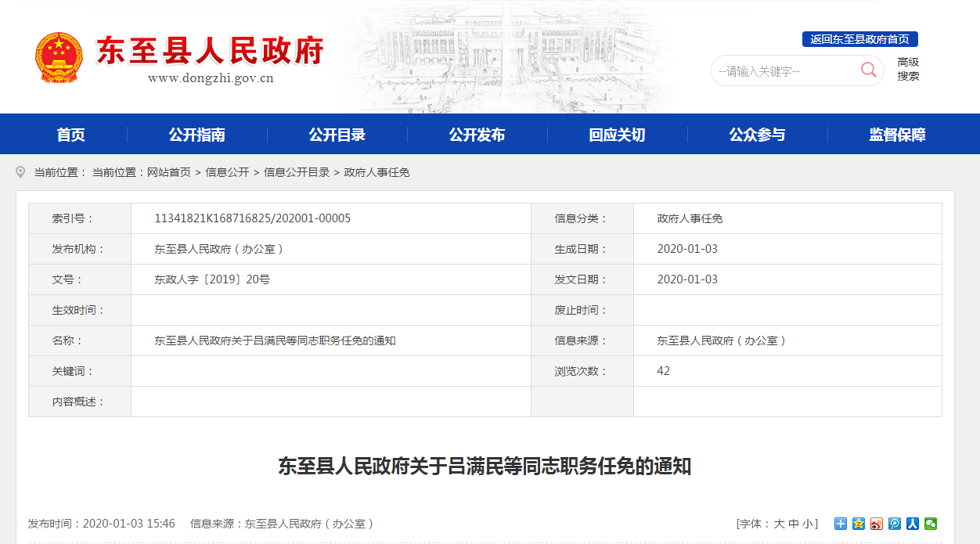The width and height of the screenshot is (980, 544).
Task: Click the magnifier search icon
Action: (x=869, y=70)
